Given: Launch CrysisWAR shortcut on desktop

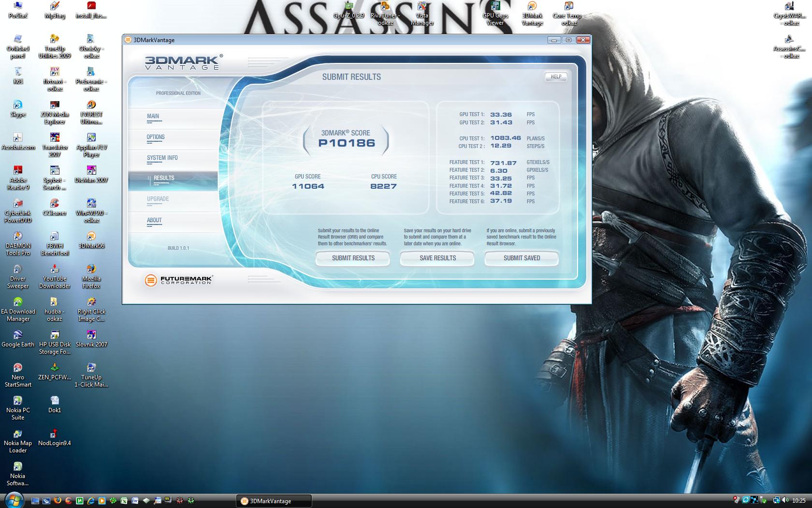Looking at the screenshot, I should pos(789,14).
